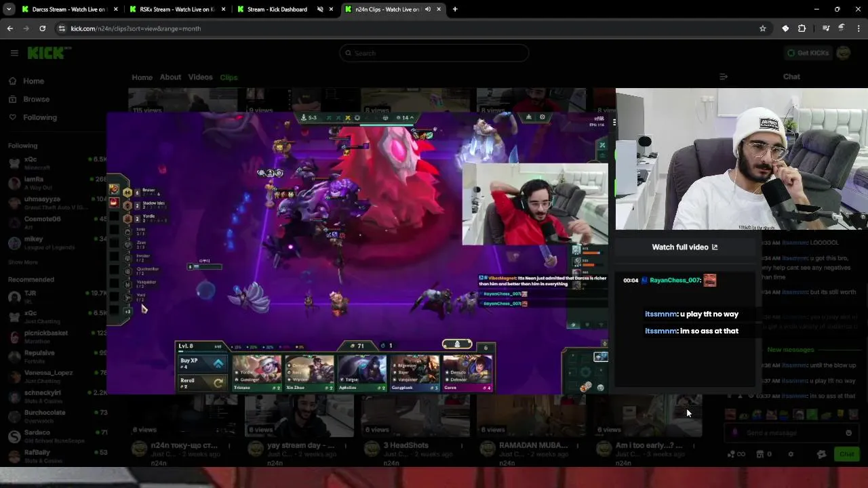Go back in browser history

point(9,28)
